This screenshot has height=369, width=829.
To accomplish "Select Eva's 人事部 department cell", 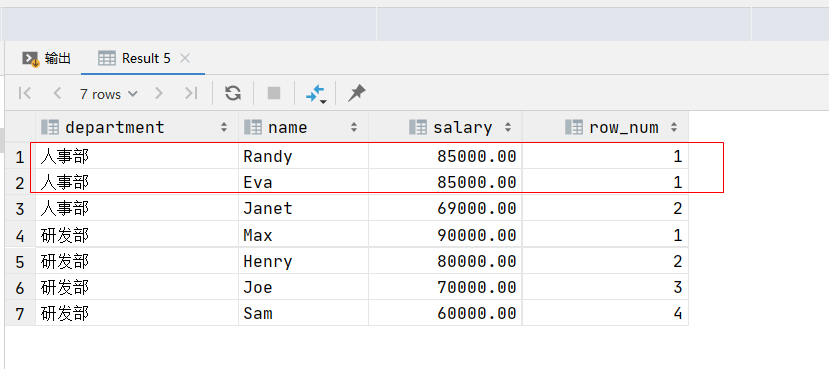I will [137, 182].
